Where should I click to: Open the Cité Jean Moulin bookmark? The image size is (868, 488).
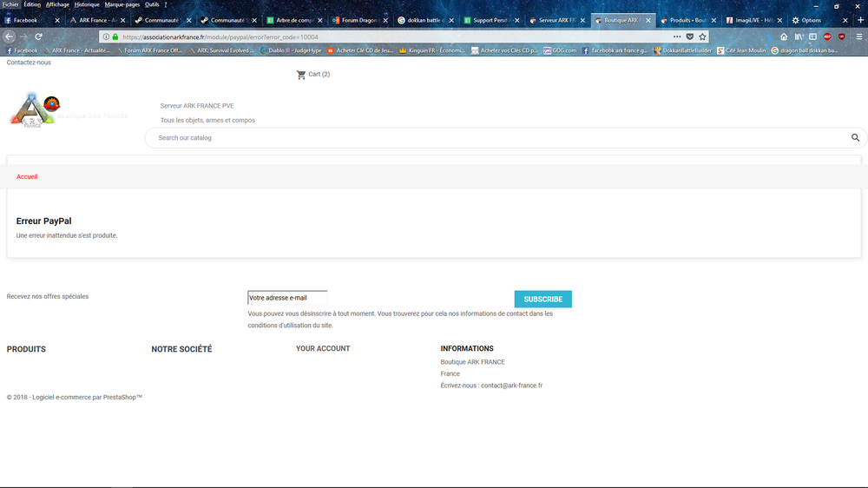point(741,50)
